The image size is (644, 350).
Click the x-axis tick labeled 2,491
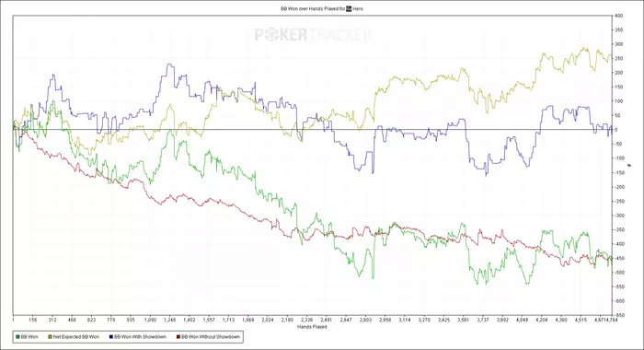[x=327, y=320]
